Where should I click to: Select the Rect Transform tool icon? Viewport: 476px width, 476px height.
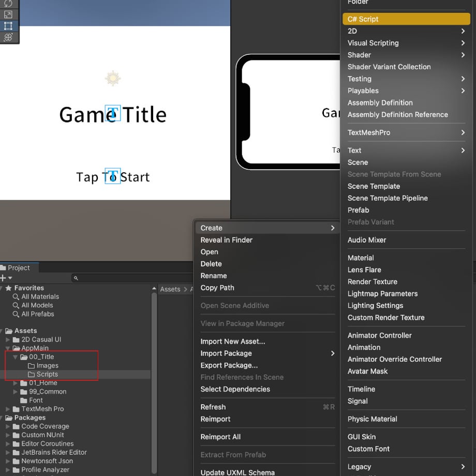(8, 26)
